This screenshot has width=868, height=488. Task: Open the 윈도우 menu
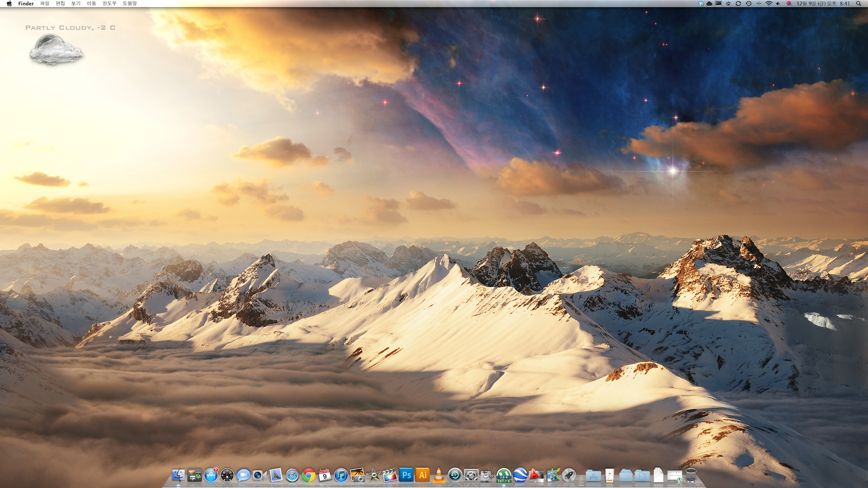[110, 3]
